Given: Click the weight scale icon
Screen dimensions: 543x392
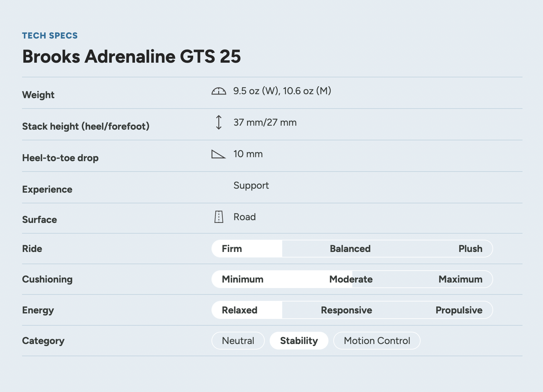Looking at the screenshot, I should 219,91.
